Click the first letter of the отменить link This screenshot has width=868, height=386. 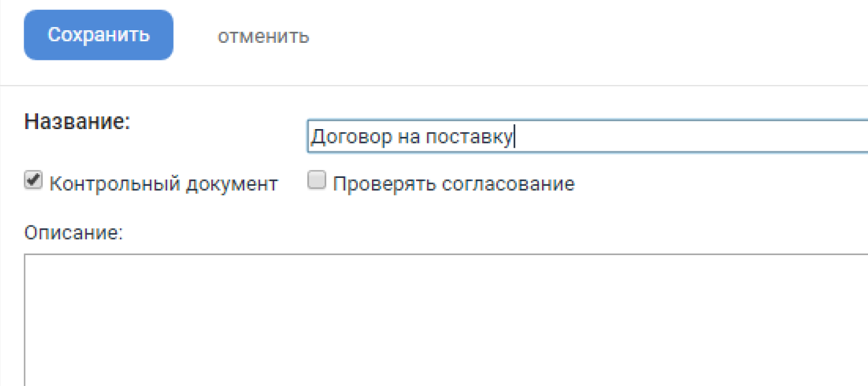(222, 37)
